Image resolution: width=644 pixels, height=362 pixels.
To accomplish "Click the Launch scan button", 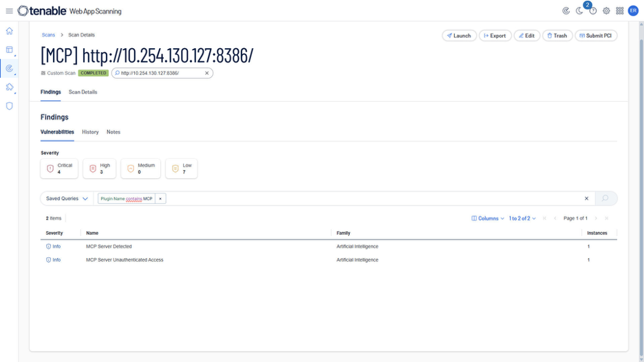I will pos(459,36).
